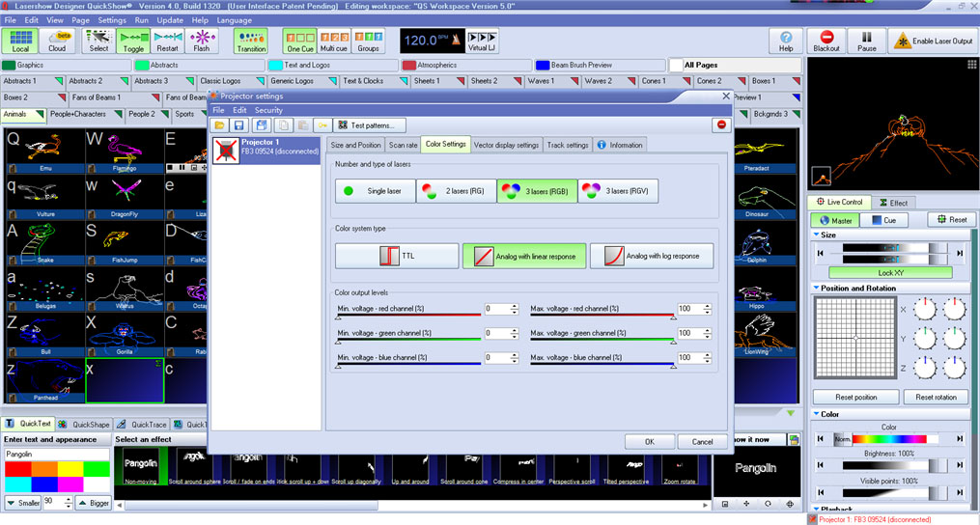This screenshot has height=525, width=980.
Task: Open the Settings menu
Action: pyautogui.click(x=112, y=20)
